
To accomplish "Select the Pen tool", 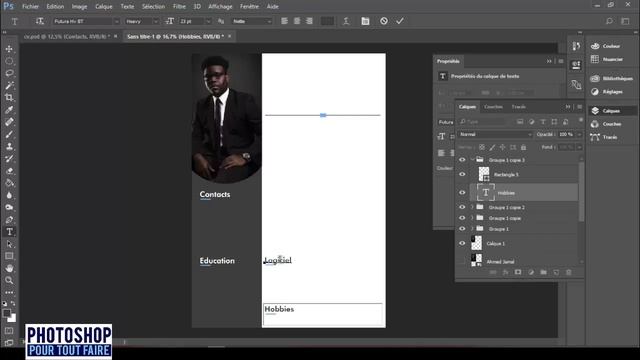I will (x=9, y=220).
